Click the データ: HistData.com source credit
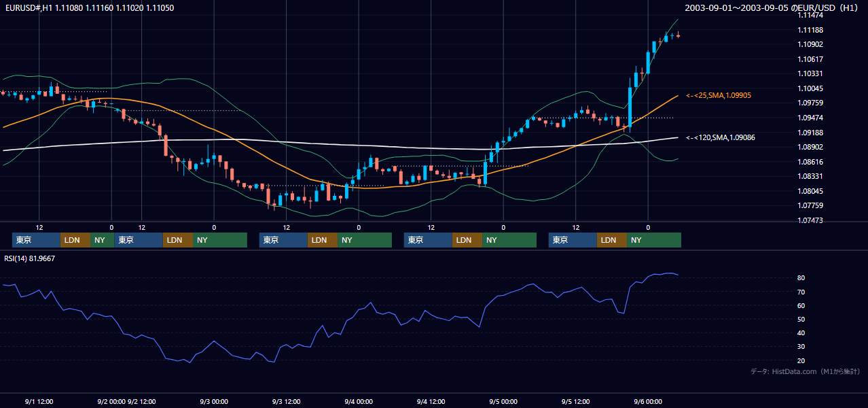This screenshot has width=868, height=408. tap(805, 371)
